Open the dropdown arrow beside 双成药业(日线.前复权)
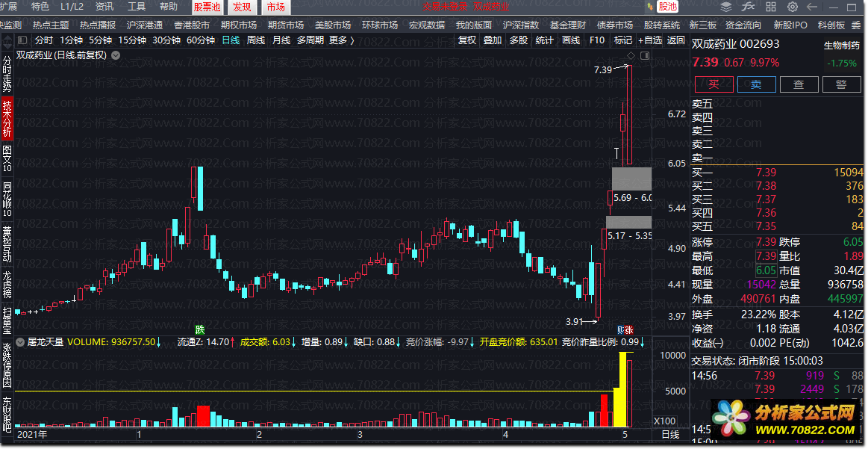 [116, 55]
